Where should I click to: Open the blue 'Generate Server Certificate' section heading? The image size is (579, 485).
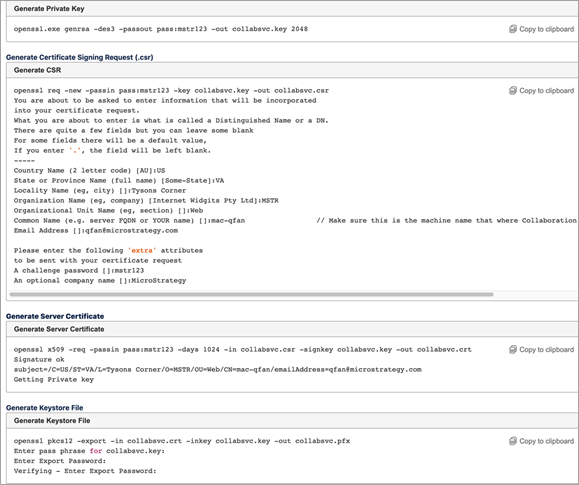click(55, 316)
